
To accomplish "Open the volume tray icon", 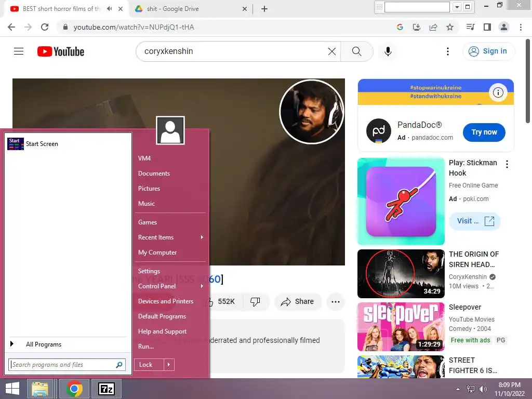I will [x=483, y=389].
